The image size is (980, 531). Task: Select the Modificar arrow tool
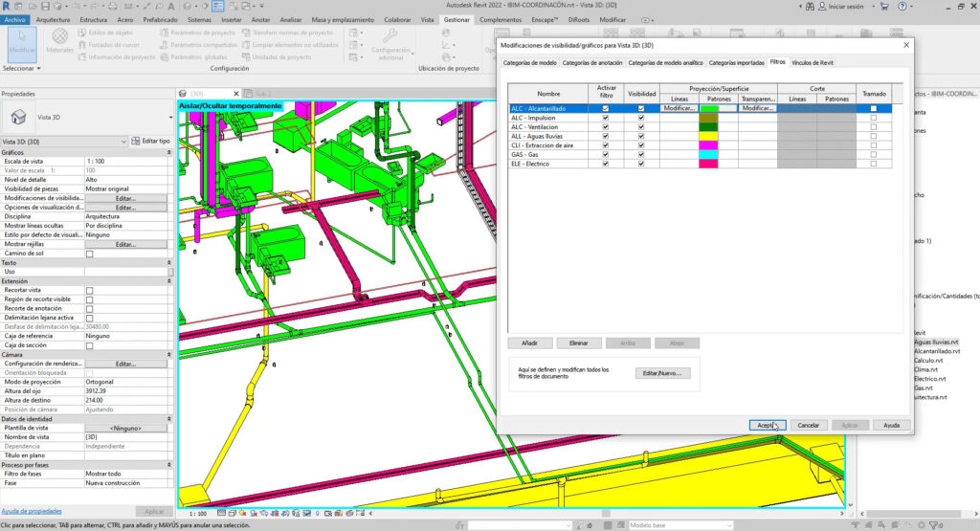click(20, 42)
